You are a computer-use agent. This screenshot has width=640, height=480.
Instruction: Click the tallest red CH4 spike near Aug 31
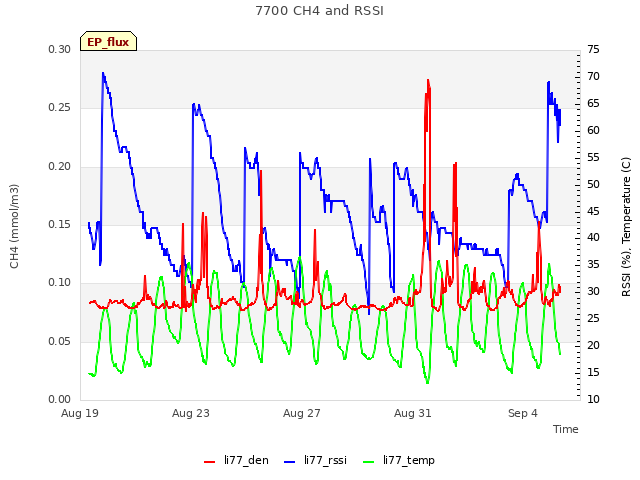coord(428,80)
